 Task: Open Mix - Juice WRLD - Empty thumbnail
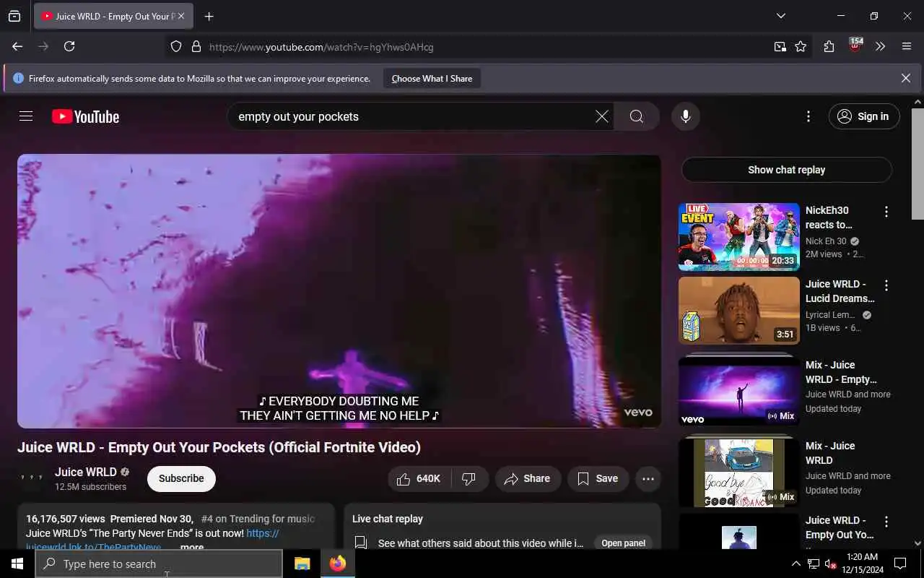click(x=739, y=391)
